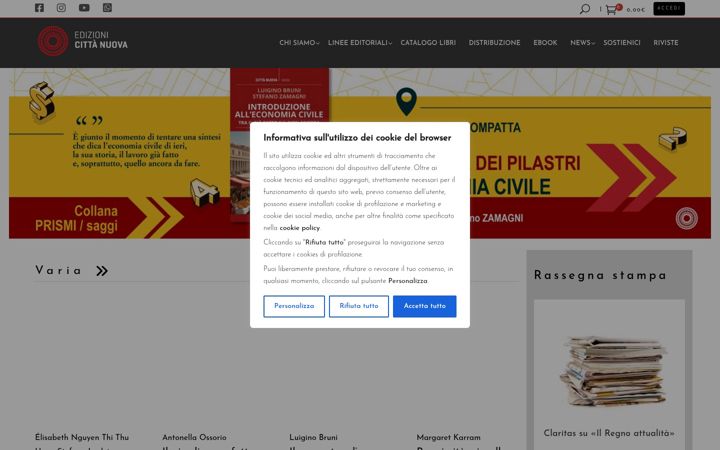Screen dimensions: 720x450
Task: Open the Ebook menu item
Action: click(545, 43)
